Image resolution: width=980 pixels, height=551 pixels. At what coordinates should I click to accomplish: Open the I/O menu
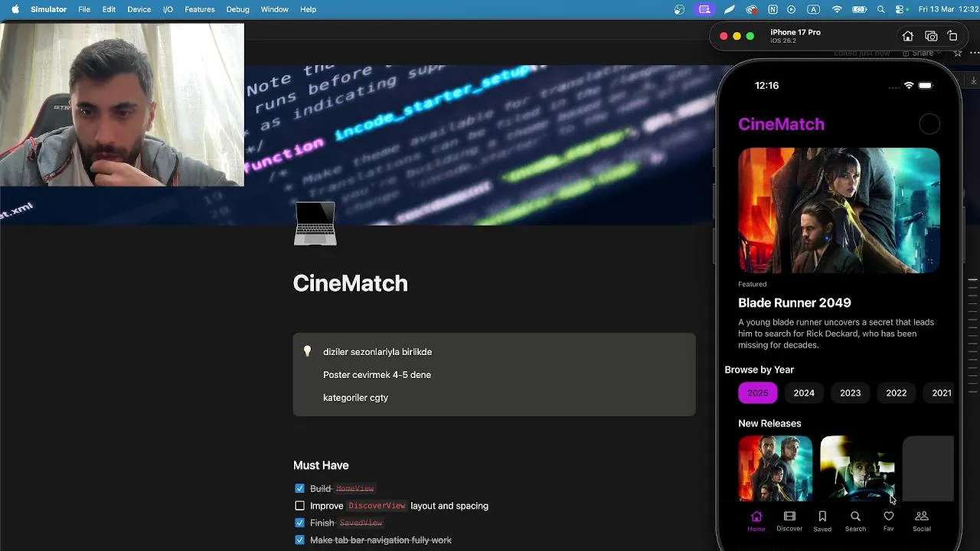coord(168,9)
